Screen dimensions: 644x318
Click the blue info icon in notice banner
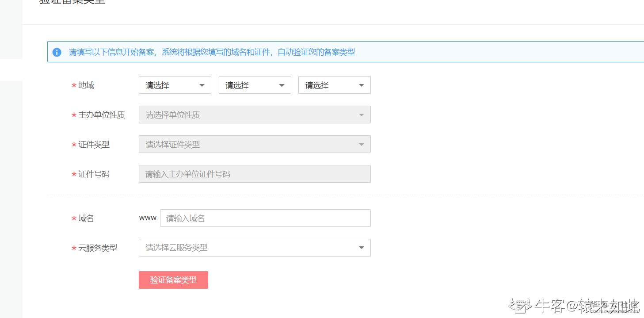pyautogui.click(x=57, y=52)
